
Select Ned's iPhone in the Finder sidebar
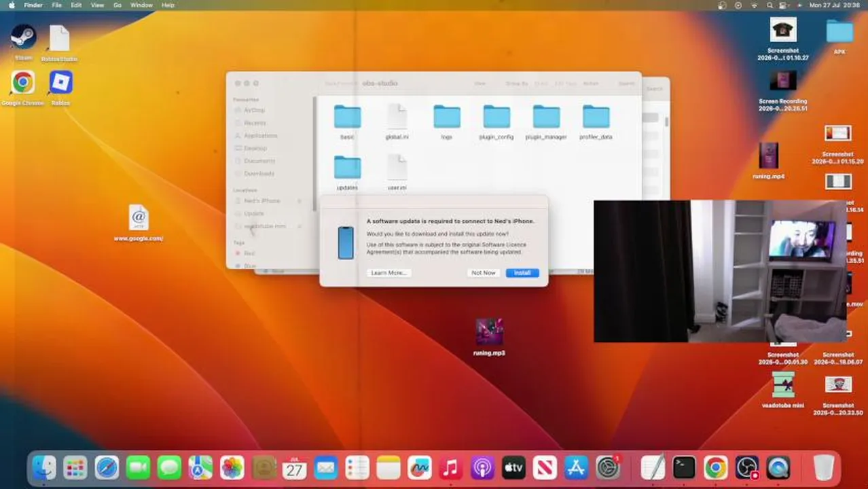tap(261, 201)
